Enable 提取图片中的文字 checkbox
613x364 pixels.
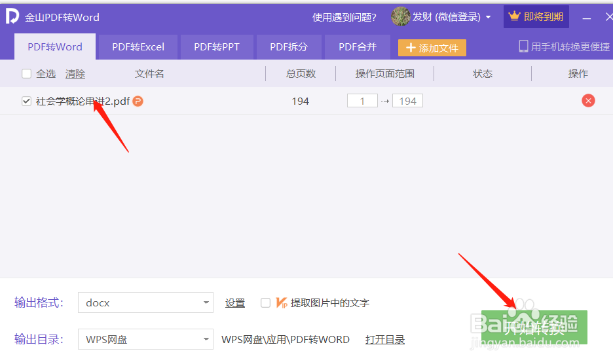pyautogui.click(x=265, y=302)
